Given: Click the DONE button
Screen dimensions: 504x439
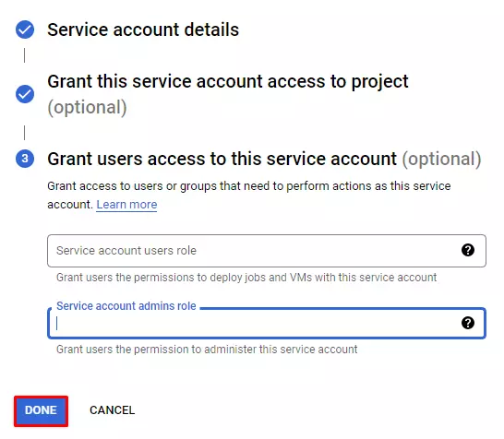Looking at the screenshot, I should point(41,410).
